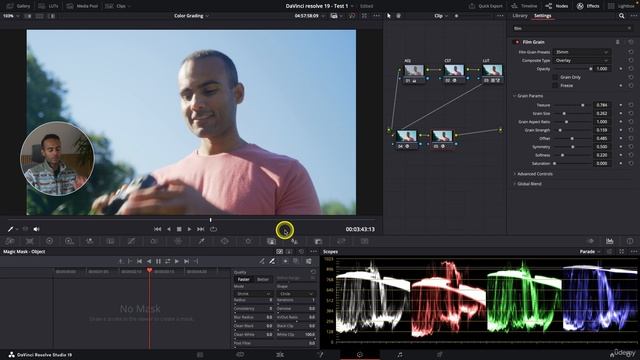Image resolution: width=640 pixels, height=360 pixels.
Task: Enable the Grain Only checkbox
Action: click(x=555, y=77)
